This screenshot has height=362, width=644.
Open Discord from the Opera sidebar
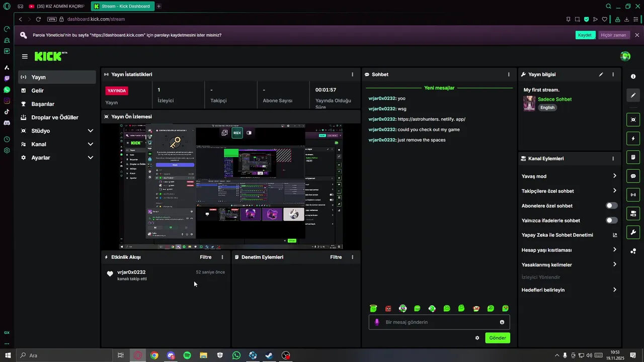pyautogui.click(x=7, y=123)
